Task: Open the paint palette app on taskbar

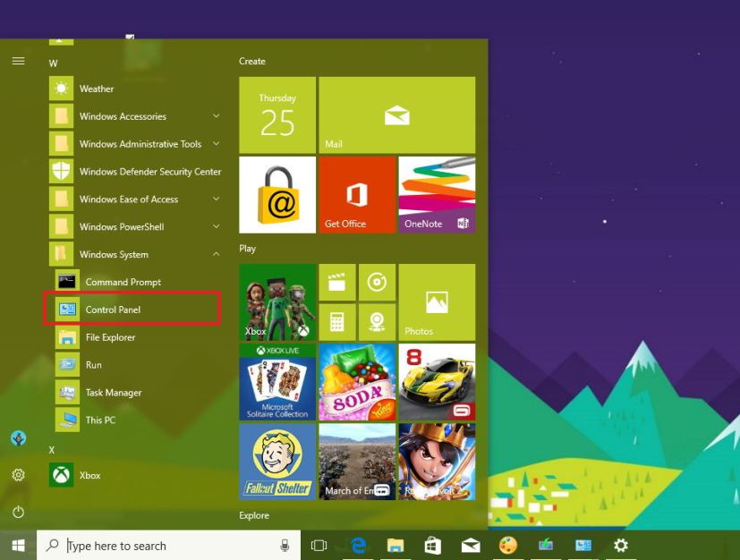Action: point(508,546)
